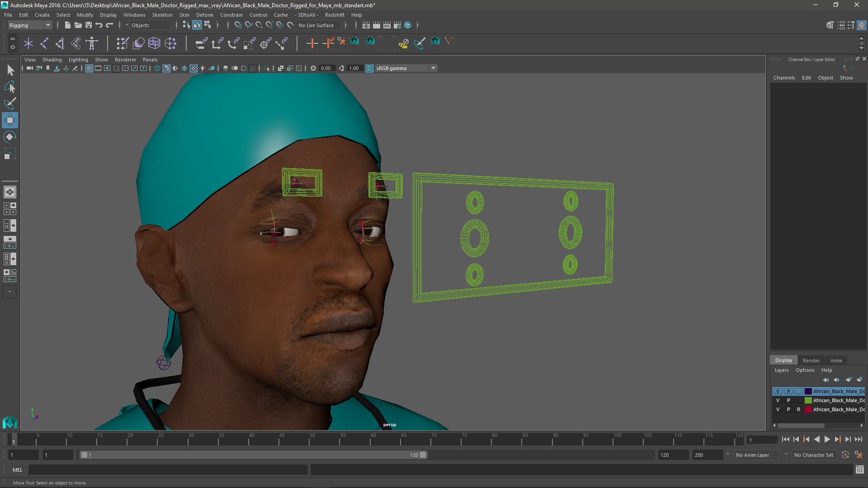Open the sRGB gamma view transform dropdown
This screenshot has height=488, width=868.
[x=406, y=68]
